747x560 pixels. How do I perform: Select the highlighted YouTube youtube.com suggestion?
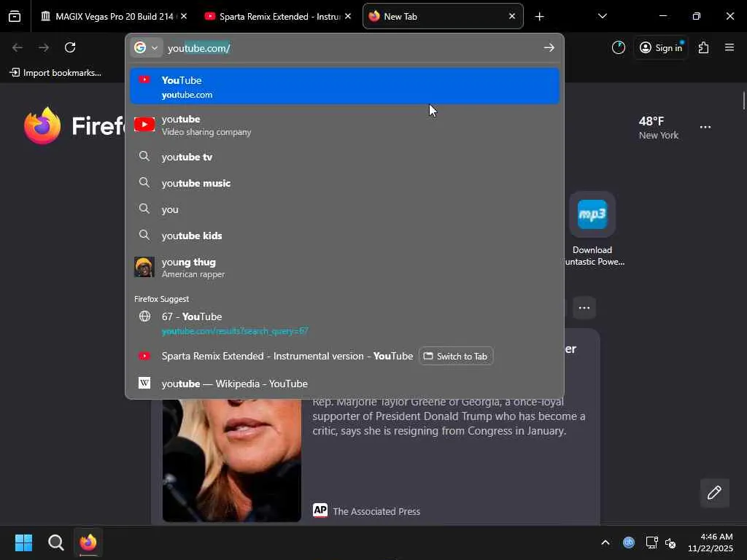click(x=344, y=87)
